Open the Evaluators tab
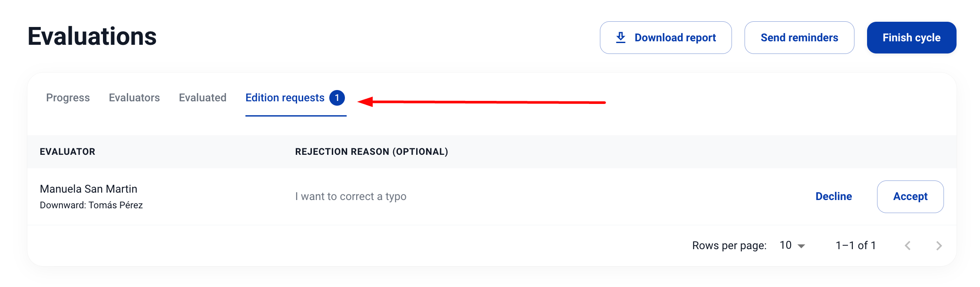This screenshot has width=980, height=287. tap(134, 98)
